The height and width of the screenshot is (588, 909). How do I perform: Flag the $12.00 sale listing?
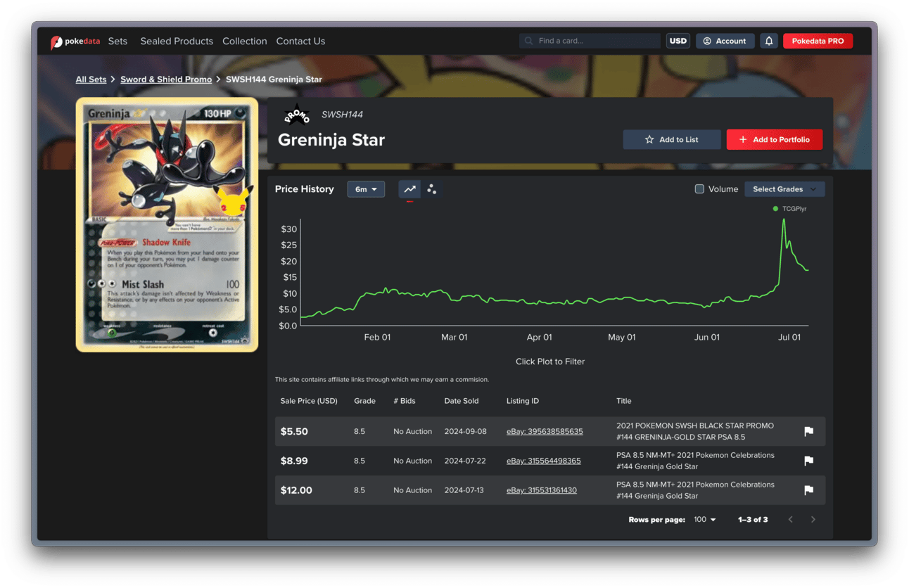809,490
